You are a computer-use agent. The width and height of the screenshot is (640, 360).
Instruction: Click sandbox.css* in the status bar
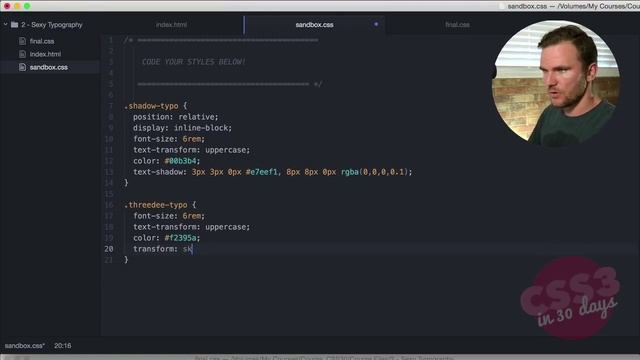(x=24, y=346)
